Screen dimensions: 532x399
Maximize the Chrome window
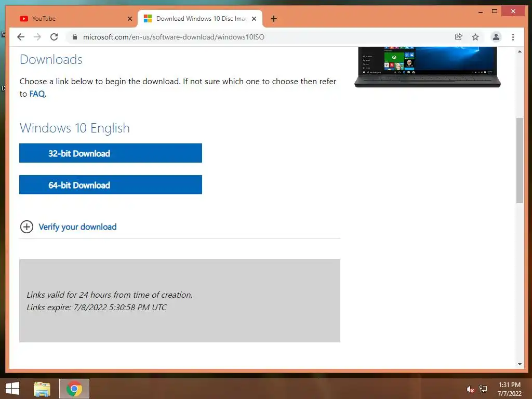pyautogui.click(x=495, y=11)
